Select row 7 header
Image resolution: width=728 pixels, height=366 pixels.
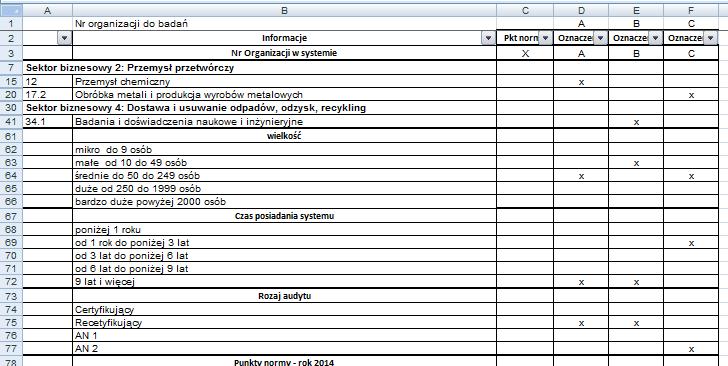[x=11, y=68]
